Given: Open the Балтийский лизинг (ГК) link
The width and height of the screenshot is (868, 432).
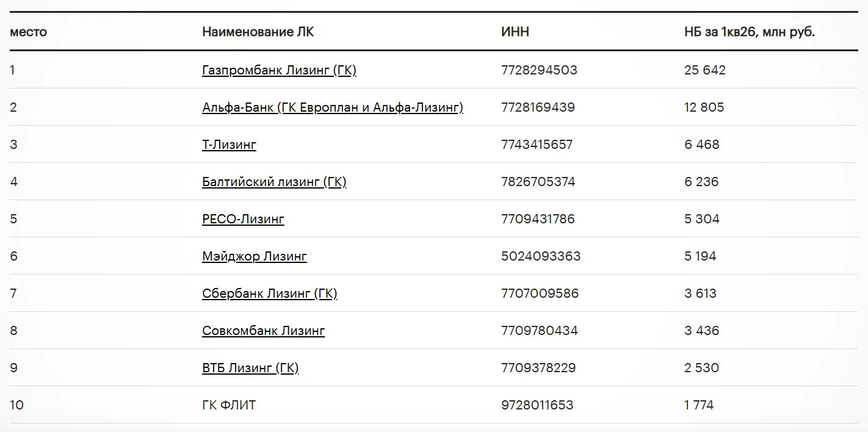Looking at the screenshot, I should pos(274,182).
